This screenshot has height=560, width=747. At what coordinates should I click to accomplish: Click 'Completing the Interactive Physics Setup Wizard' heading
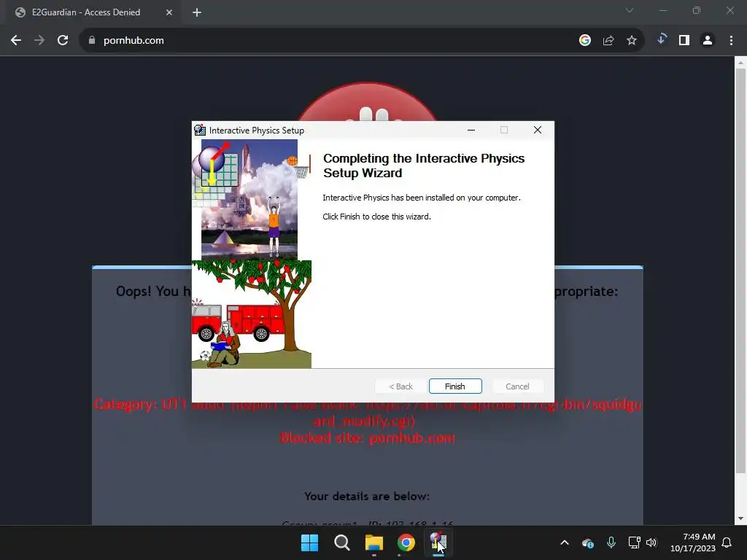click(424, 166)
